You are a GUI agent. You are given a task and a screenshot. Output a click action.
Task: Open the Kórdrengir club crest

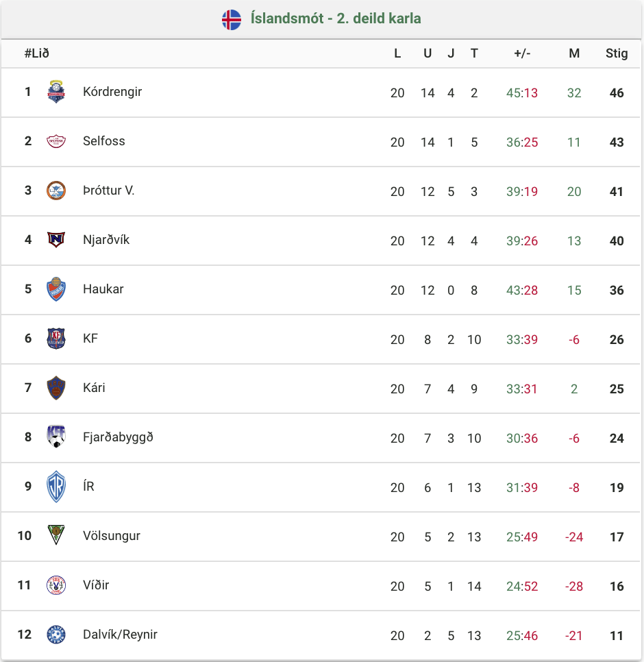tap(56, 92)
